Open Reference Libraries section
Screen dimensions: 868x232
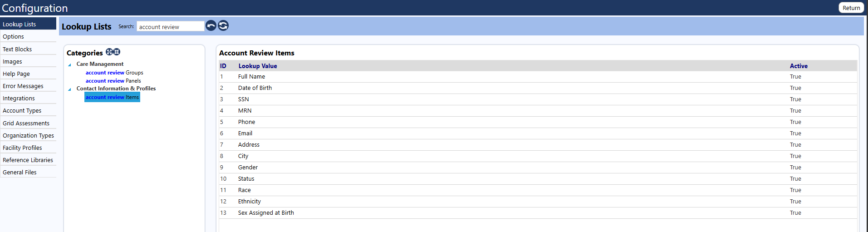tap(28, 160)
